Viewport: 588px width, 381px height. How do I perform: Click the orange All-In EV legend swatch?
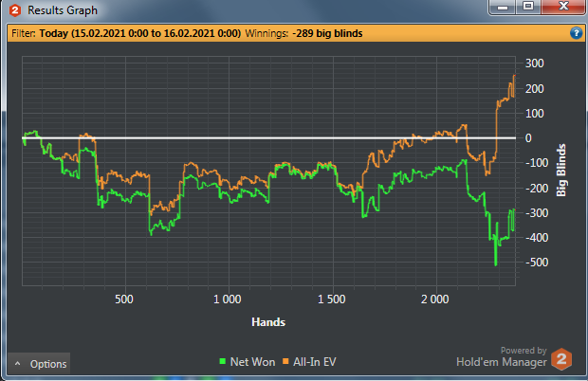point(285,361)
